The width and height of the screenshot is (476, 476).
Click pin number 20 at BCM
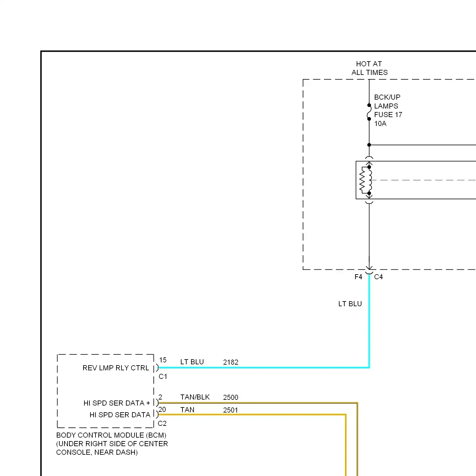[x=162, y=410]
